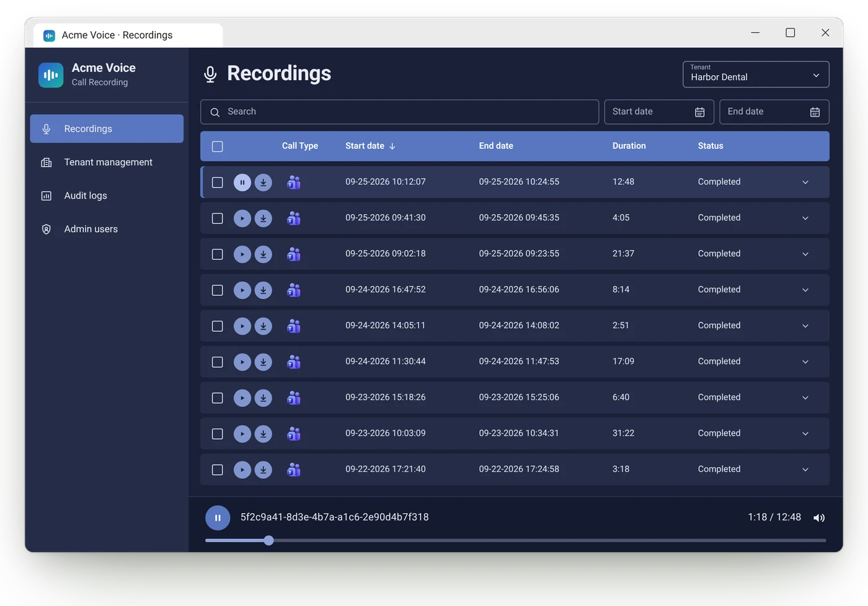Viewport: 868px width, 606px height.
Task: Tick the checkbox for 09-24-2026 16:47:52 row
Action: [x=218, y=290]
